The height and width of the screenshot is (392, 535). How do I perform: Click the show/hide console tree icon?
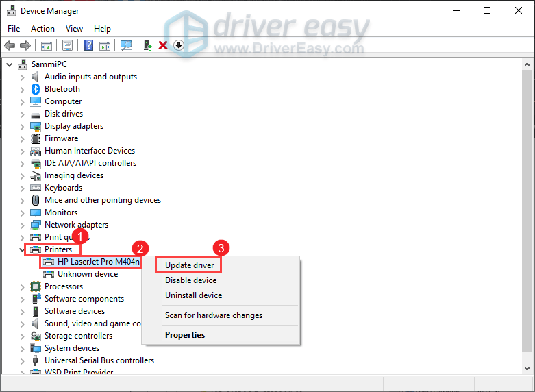[x=47, y=45]
